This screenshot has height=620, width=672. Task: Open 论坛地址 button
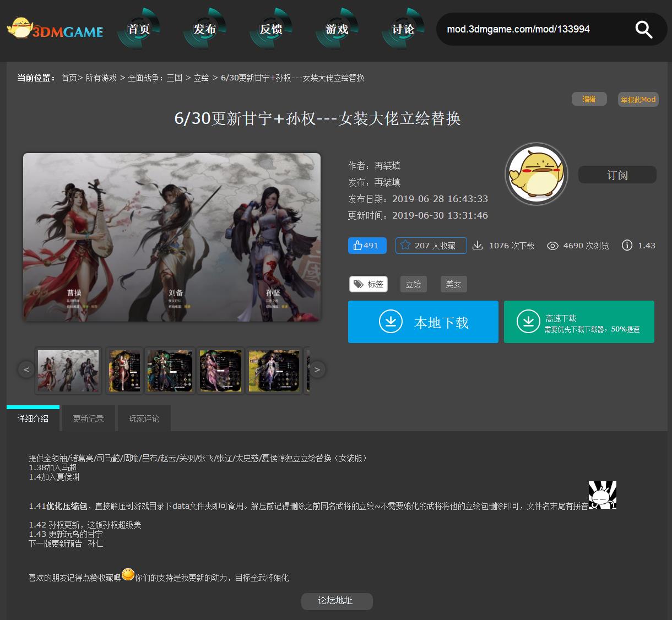coord(337,601)
